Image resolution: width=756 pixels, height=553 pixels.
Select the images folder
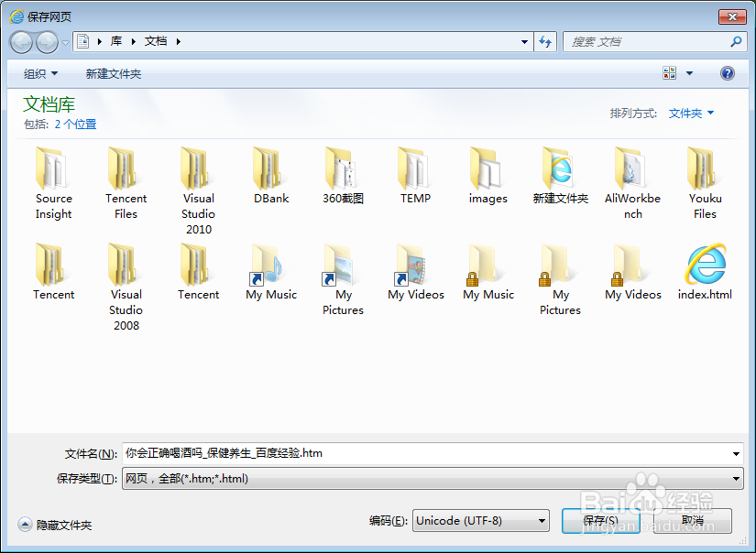click(x=488, y=176)
